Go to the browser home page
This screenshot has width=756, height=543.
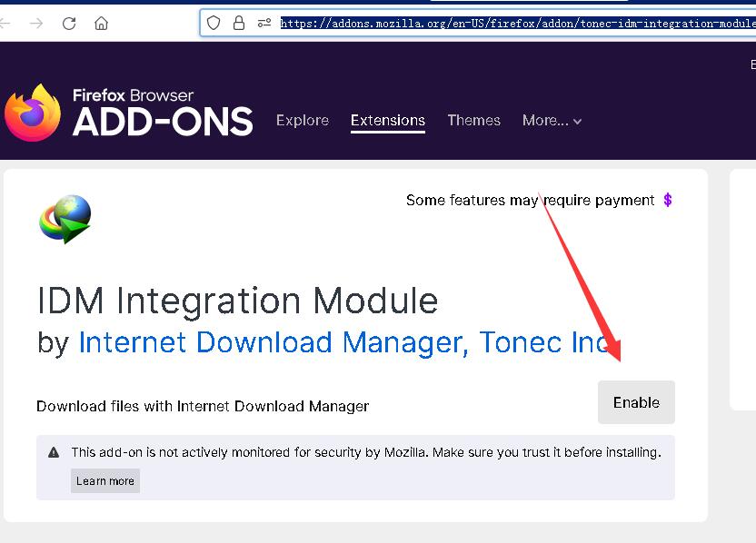[x=101, y=24]
